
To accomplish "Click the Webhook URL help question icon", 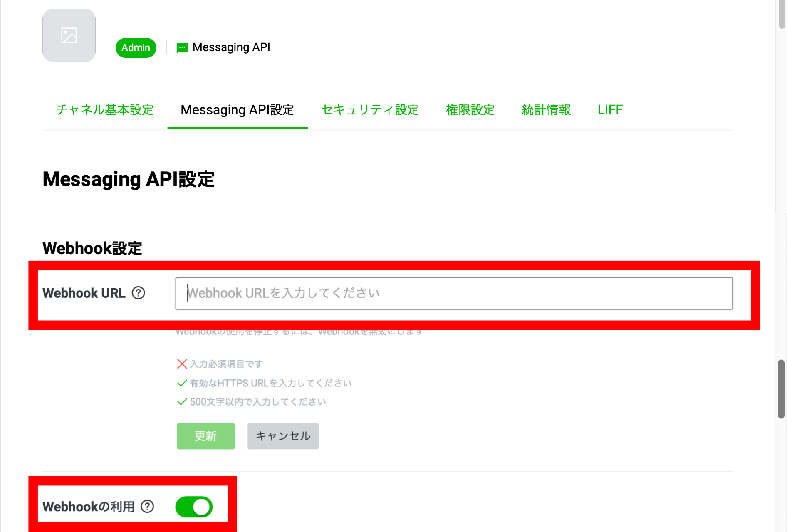I will (139, 293).
